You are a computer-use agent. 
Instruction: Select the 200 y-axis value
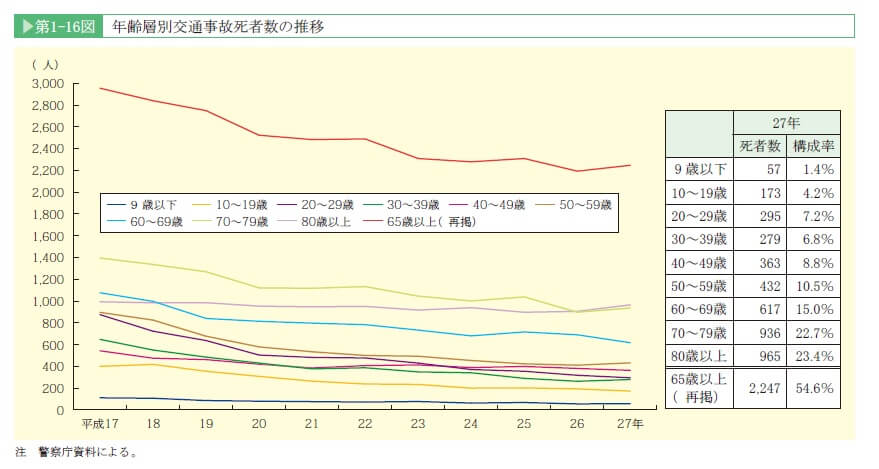coord(54,388)
